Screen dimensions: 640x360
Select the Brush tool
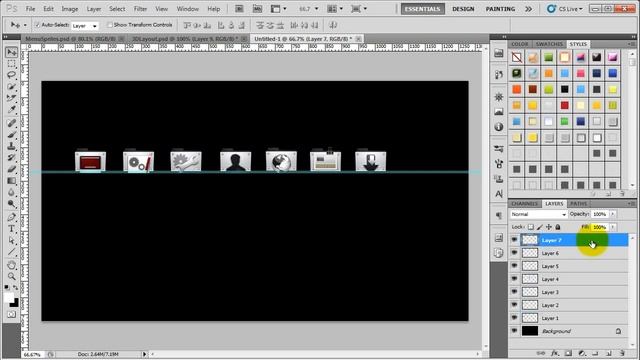[x=11, y=134]
